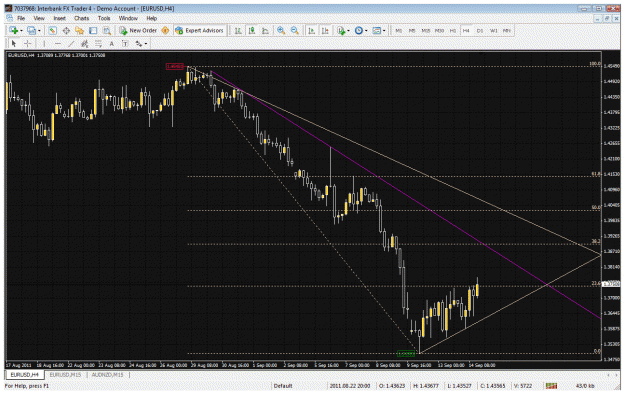Switch to candlestick chart display

coord(252,30)
